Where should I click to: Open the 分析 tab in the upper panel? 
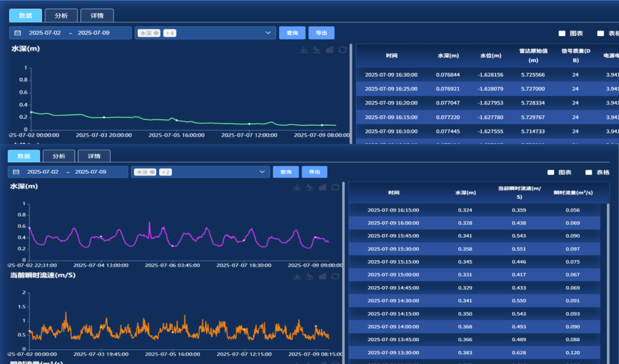coord(61,15)
